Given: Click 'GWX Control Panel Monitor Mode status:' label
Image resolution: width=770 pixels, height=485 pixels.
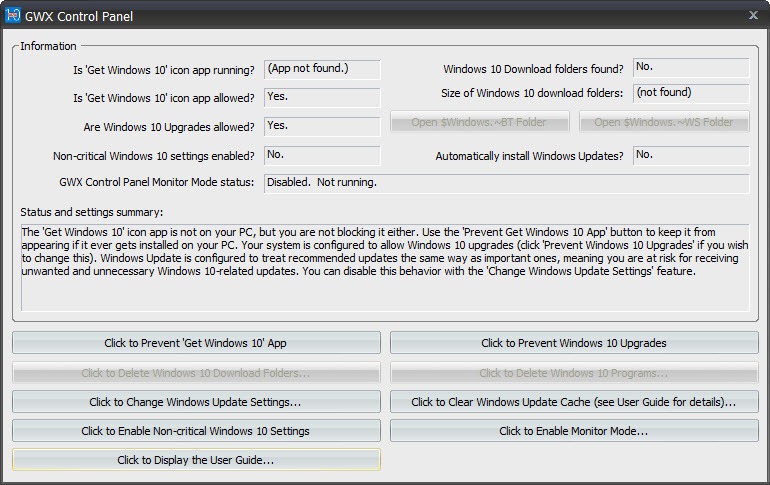Looking at the screenshot, I should [157, 182].
